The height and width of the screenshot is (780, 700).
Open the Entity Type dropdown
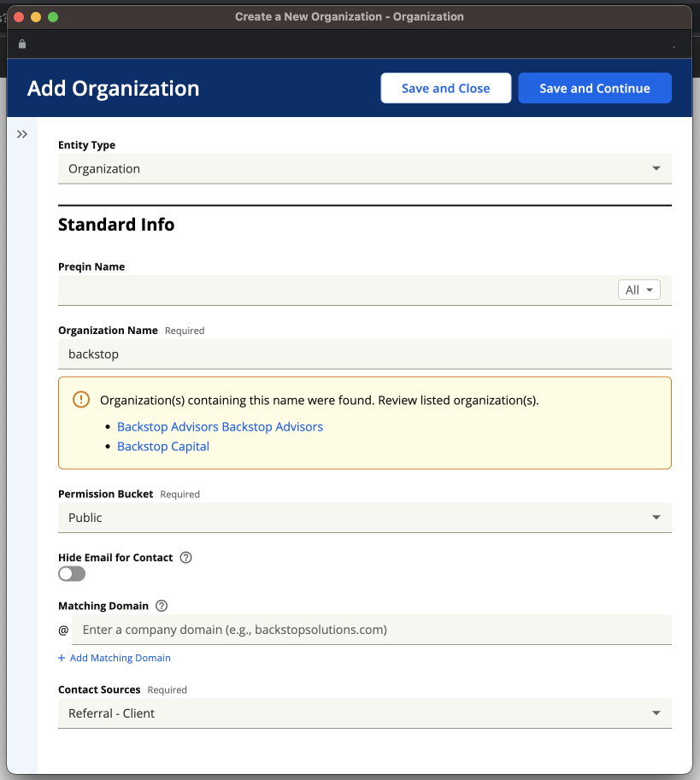click(x=365, y=168)
